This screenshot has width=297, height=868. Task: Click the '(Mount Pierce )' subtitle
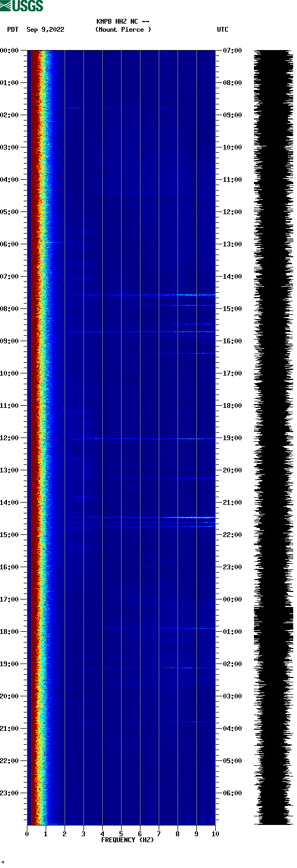pos(123,30)
